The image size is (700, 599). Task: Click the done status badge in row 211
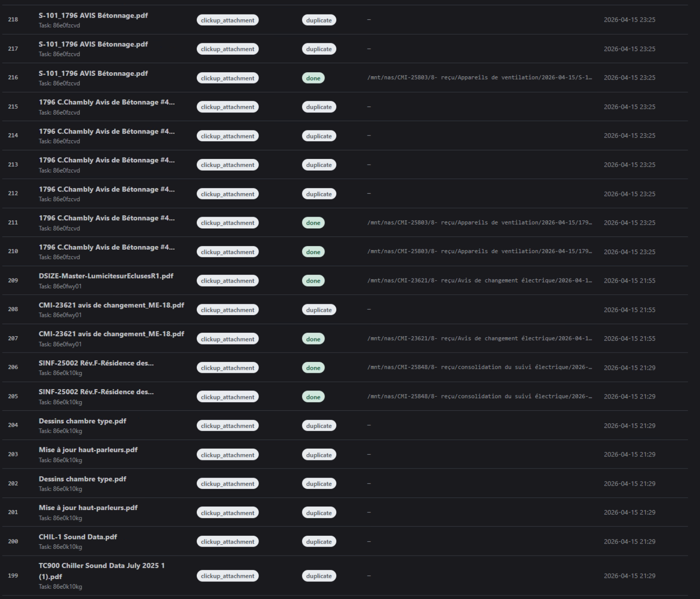point(313,223)
